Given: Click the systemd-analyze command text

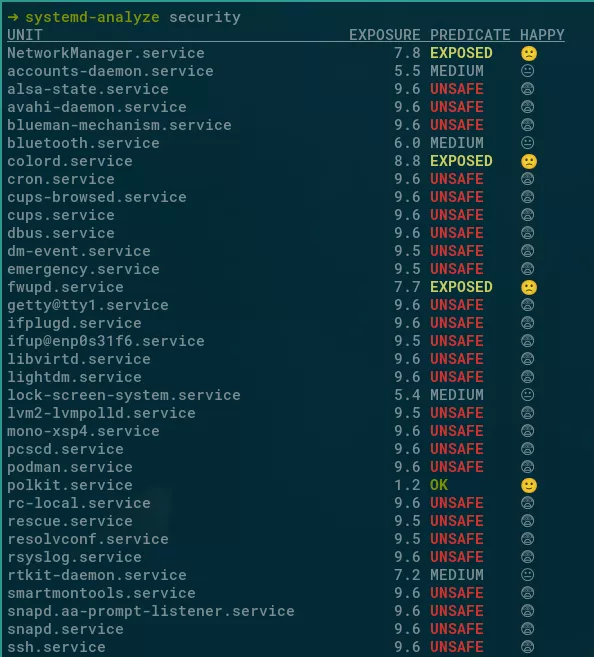Looking at the screenshot, I should tap(92, 17).
